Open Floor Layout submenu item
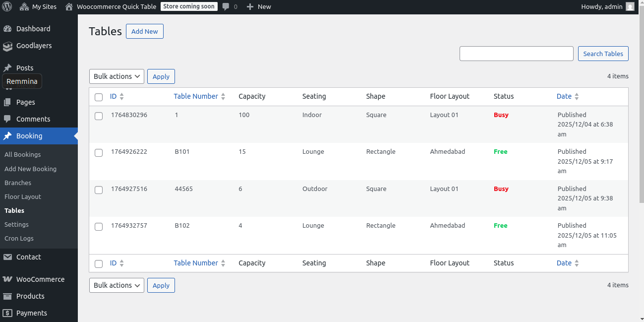This screenshot has width=644, height=322. click(23, 196)
